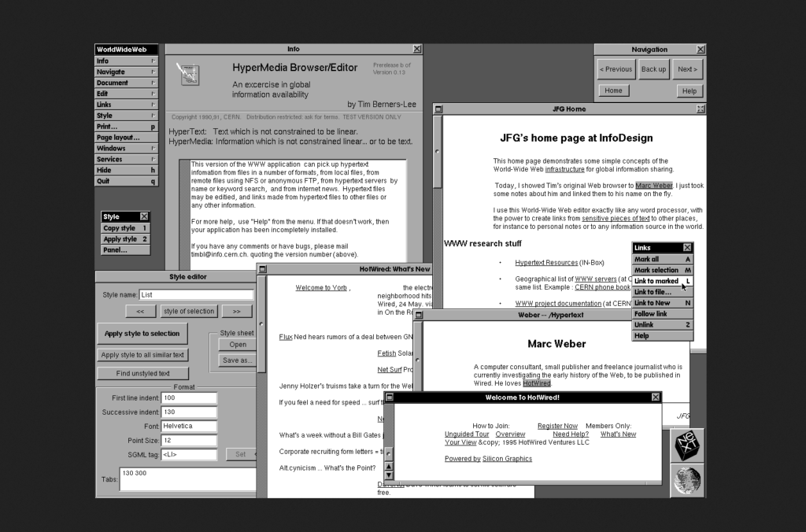The height and width of the screenshot is (532, 806).
Task: Close the Links menu panel
Action: point(687,247)
